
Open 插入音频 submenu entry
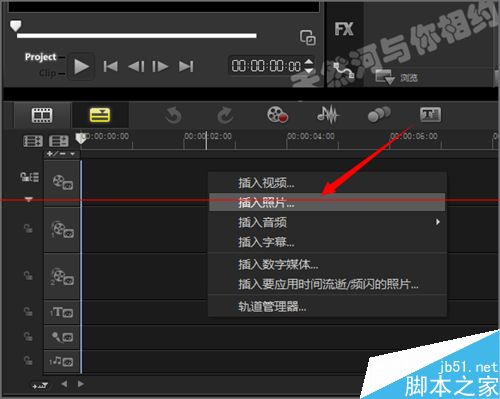(327, 222)
